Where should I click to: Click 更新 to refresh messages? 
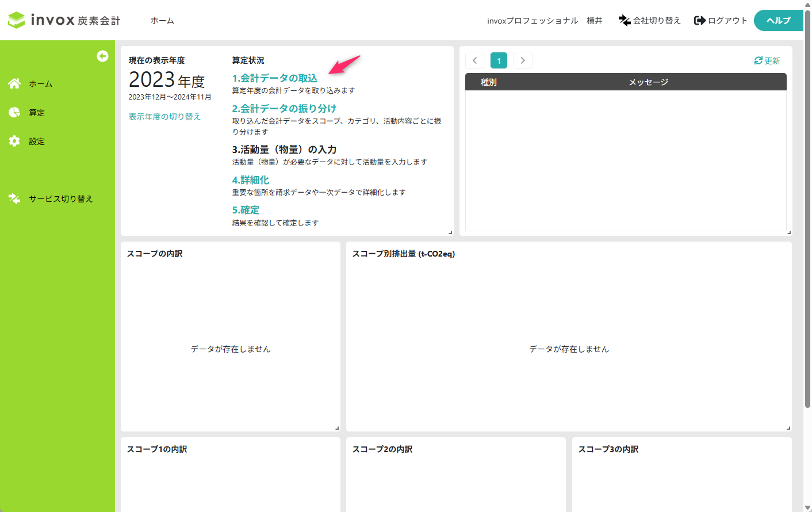pyautogui.click(x=772, y=60)
